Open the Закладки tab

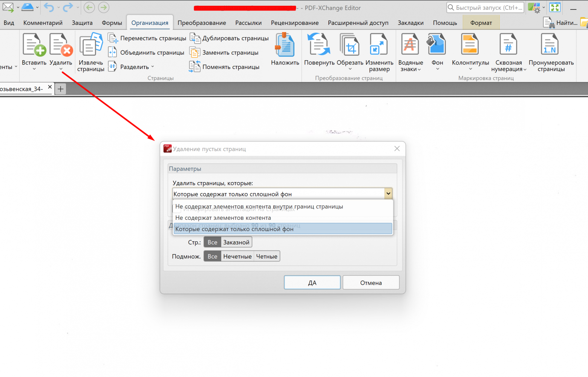[x=410, y=23]
